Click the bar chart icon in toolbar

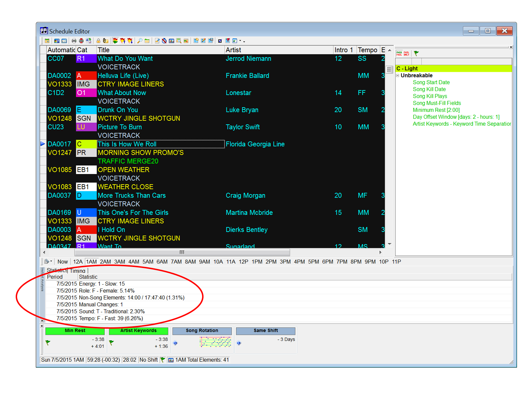[x=171, y=41]
